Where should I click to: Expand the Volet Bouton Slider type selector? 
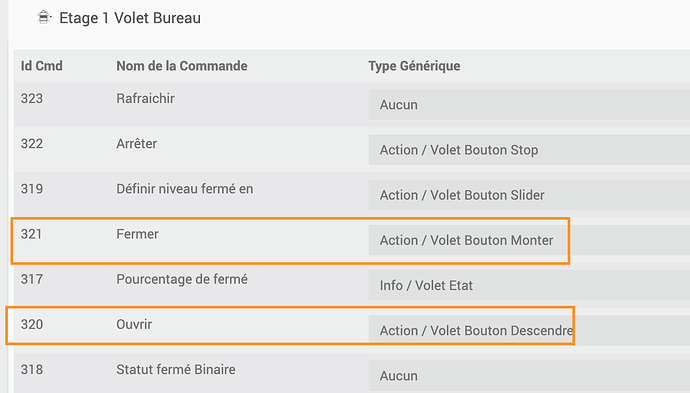point(529,195)
